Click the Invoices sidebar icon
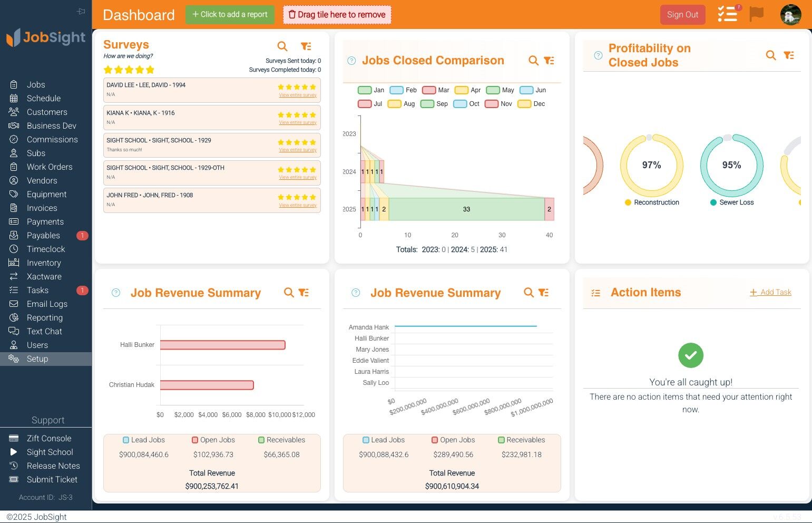The image size is (812, 523). tap(14, 208)
